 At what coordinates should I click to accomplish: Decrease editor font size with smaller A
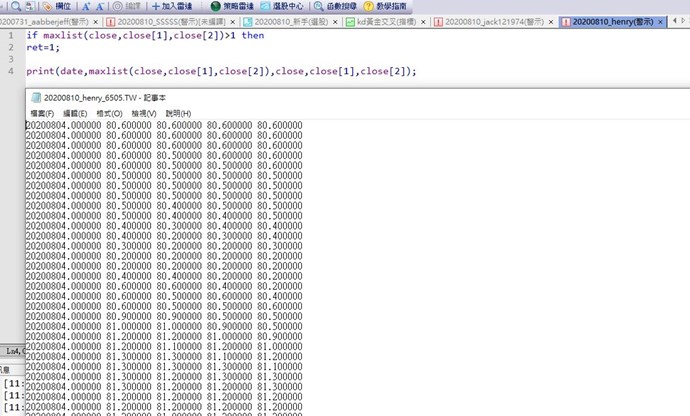click(101, 6)
